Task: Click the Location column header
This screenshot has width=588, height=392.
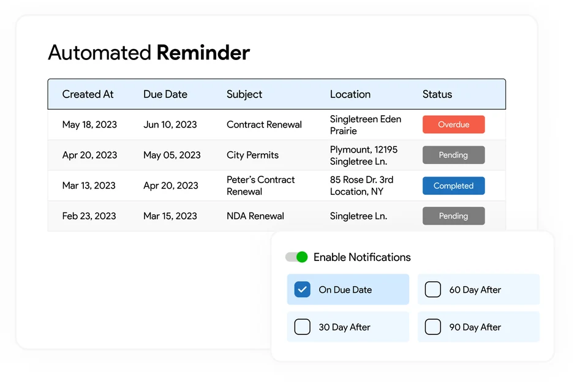Action: (350, 94)
